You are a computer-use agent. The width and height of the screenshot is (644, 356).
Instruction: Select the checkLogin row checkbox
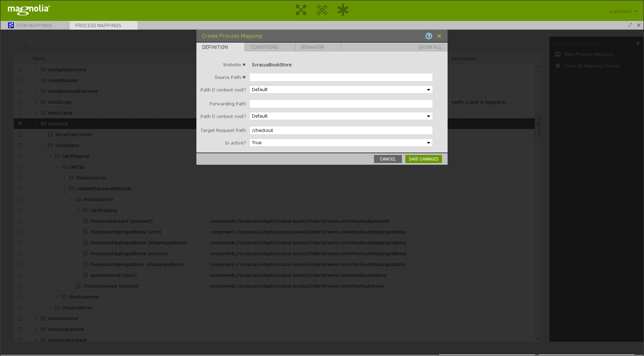pyautogui.click(x=20, y=102)
